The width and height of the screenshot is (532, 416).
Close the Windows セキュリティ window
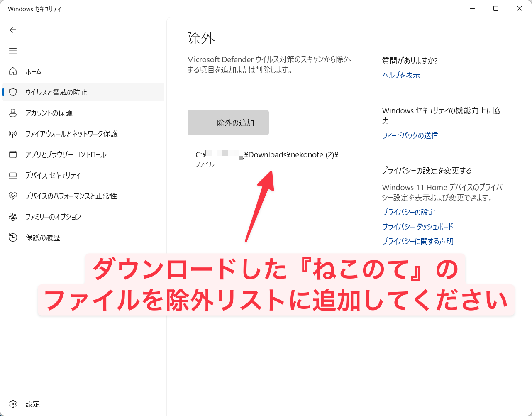(520, 8)
